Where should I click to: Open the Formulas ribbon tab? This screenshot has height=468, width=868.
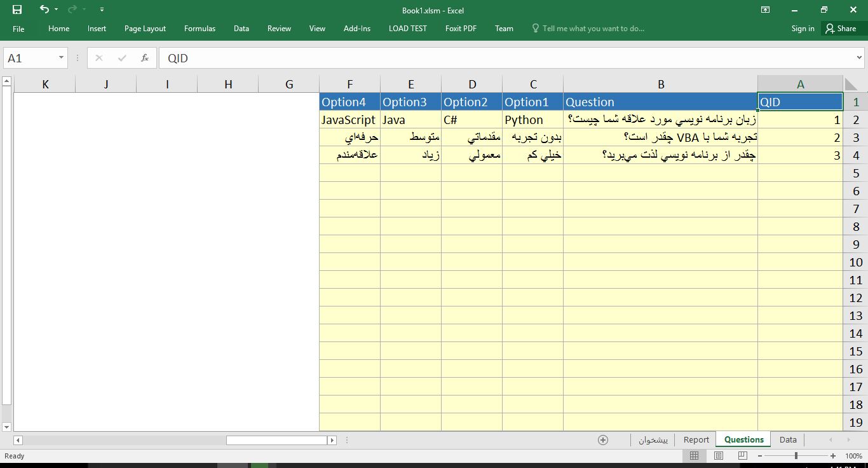(200, 29)
